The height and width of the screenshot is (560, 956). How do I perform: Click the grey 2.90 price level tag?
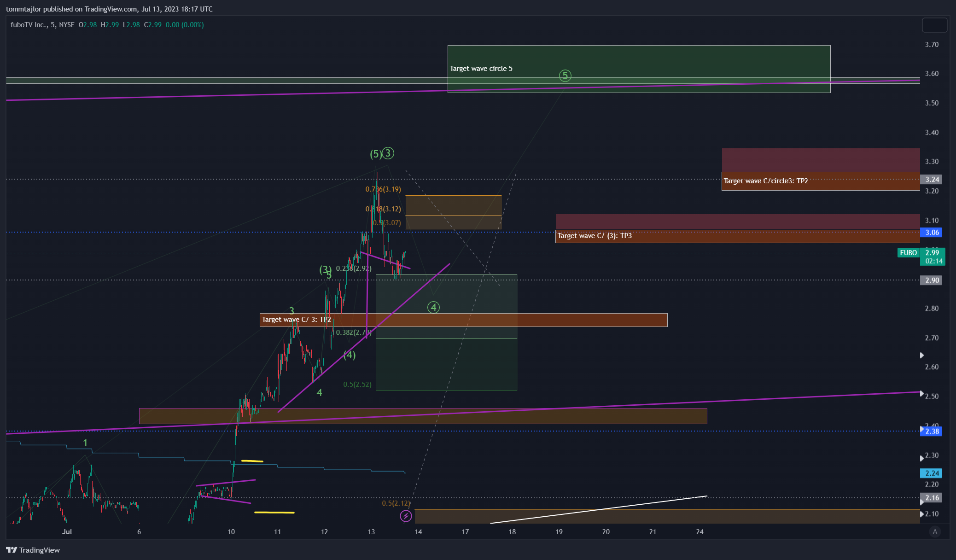(x=931, y=280)
